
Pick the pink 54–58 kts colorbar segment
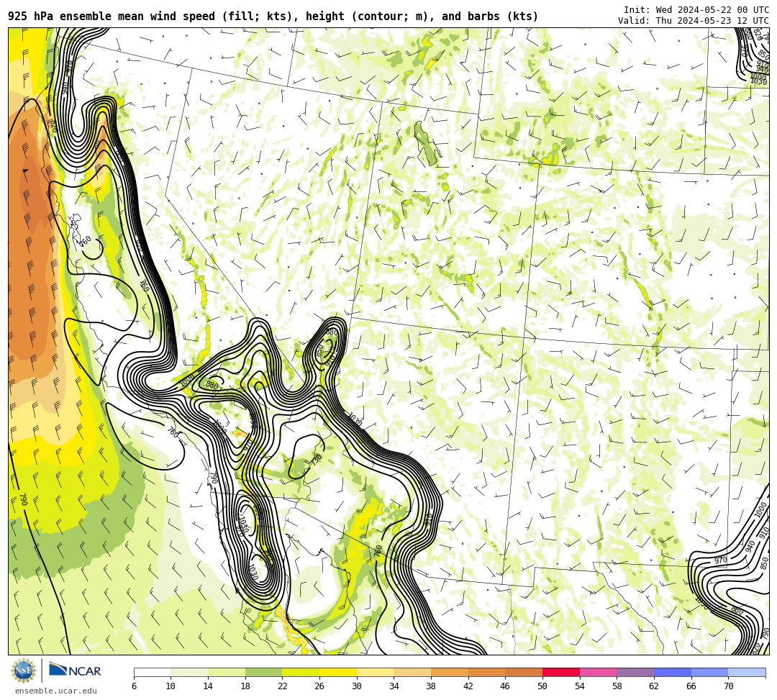598,672
